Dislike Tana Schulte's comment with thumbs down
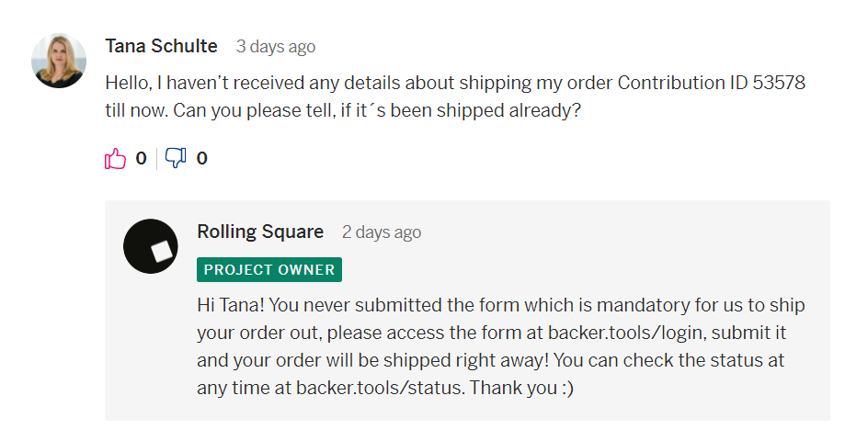 tap(176, 158)
